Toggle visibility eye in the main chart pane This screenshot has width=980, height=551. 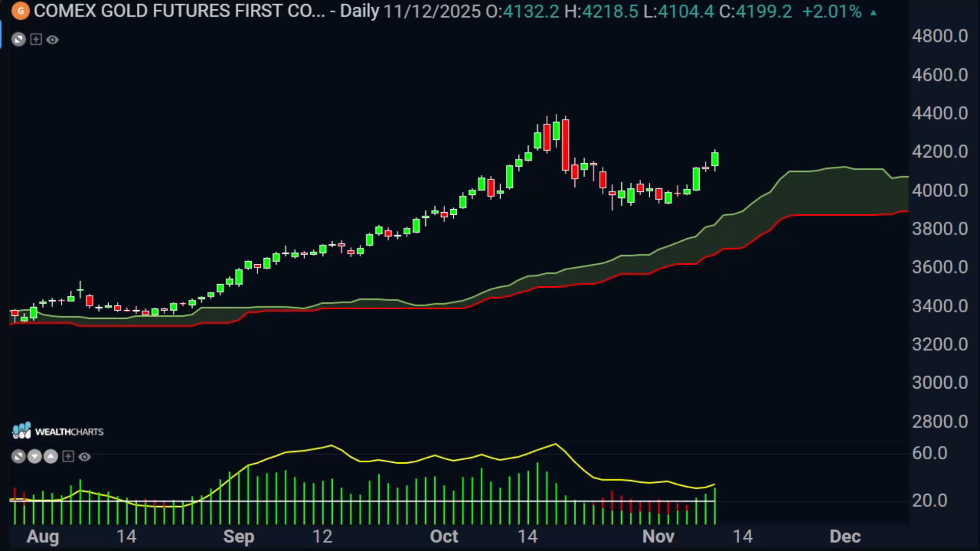[53, 39]
